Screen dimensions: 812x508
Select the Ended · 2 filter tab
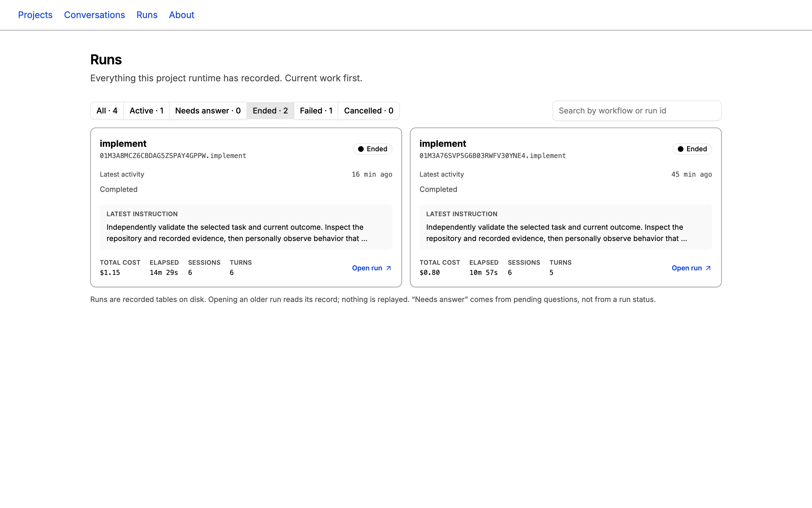tap(270, 111)
